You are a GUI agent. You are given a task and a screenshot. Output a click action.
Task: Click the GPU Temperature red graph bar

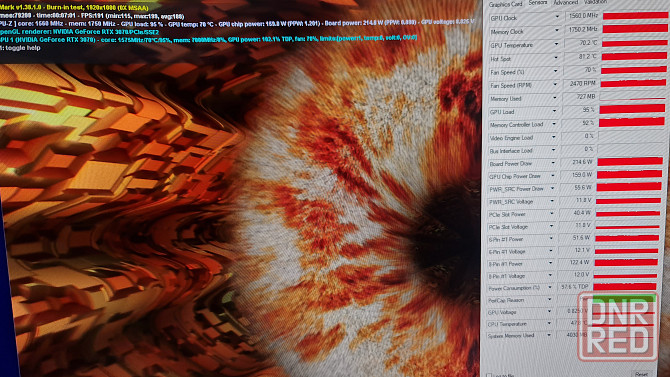(635, 43)
